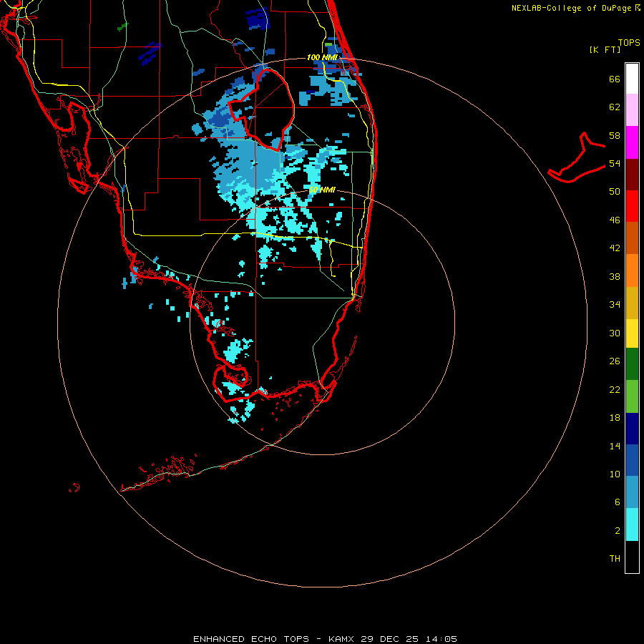This screenshot has width=644, height=644.
Task: Select the legend value 22
Action: pyautogui.click(x=615, y=389)
